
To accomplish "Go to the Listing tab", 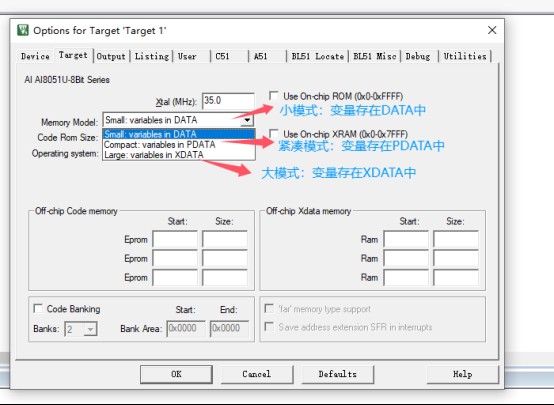I will 152,56.
